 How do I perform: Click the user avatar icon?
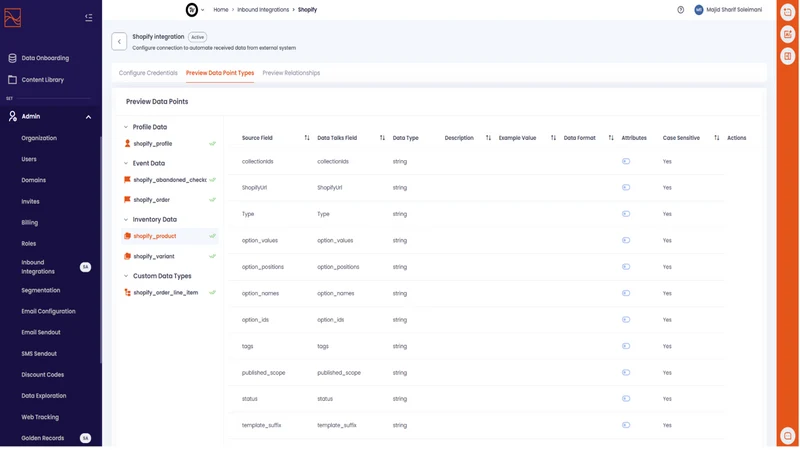699,10
